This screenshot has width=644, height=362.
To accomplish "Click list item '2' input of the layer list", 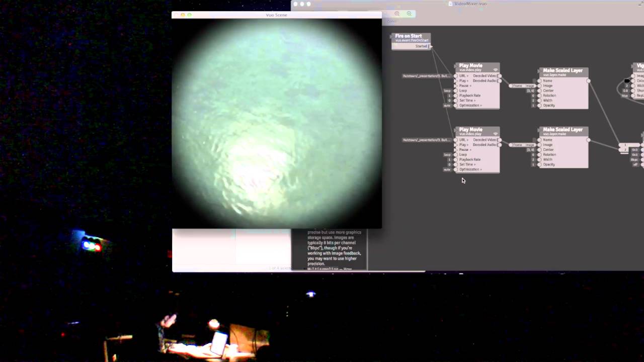I will tap(625, 149).
